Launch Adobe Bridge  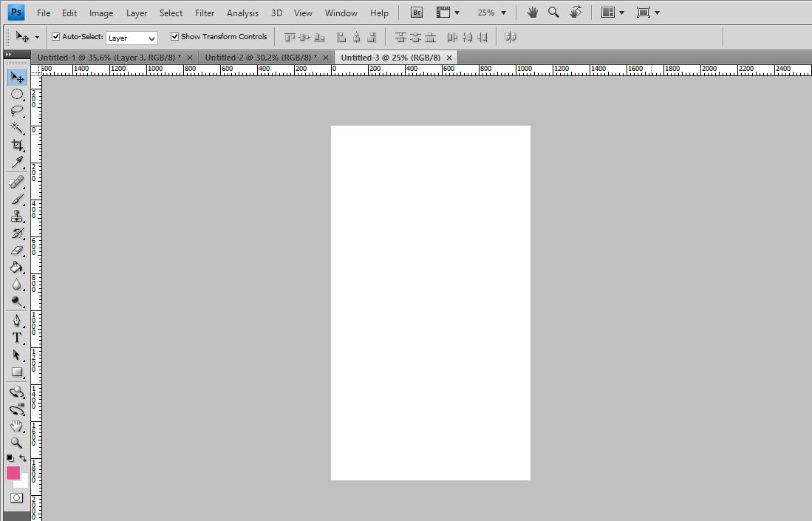(417, 13)
